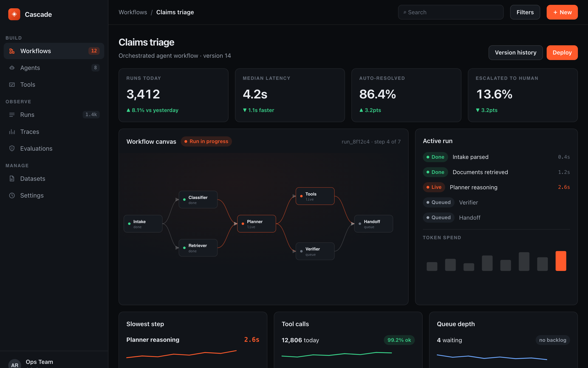Click the Planner reasoning live step
588x368 pixels.
[x=496, y=187]
